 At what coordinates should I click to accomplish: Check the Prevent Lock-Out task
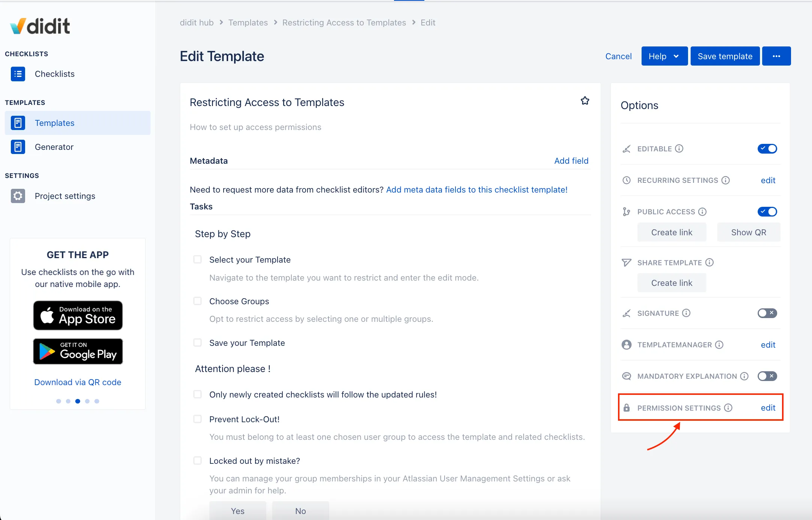197,419
